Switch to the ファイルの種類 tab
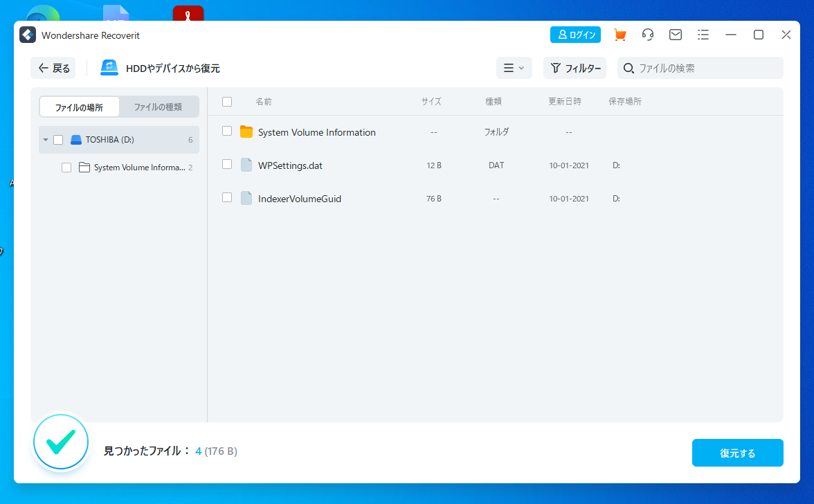Screen dimensions: 814x504 tap(159, 107)
